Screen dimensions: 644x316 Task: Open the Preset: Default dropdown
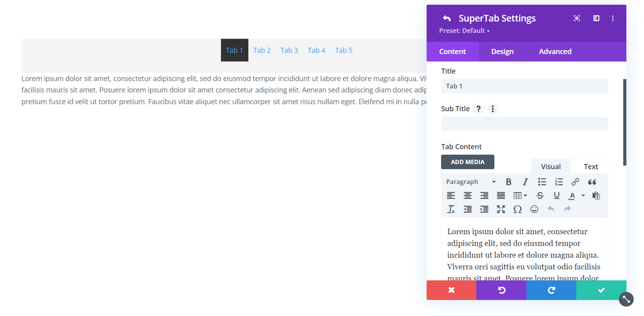pos(464,31)
